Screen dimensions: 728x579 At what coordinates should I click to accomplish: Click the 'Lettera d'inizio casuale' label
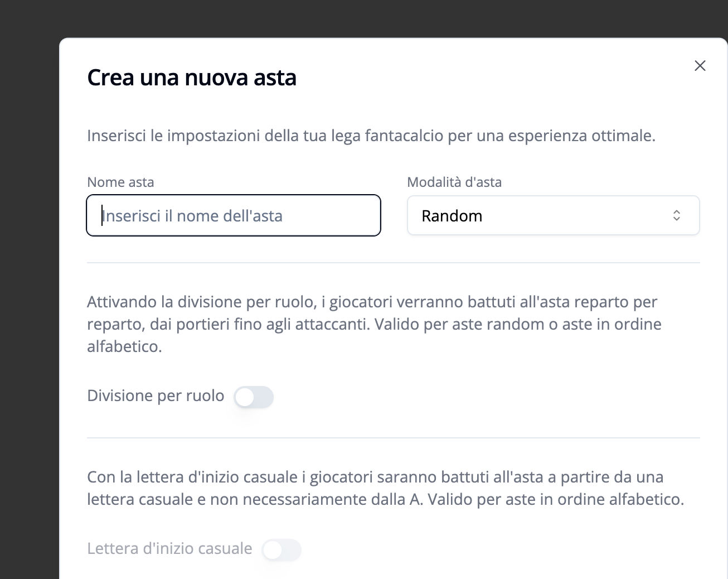pos(169,549)
